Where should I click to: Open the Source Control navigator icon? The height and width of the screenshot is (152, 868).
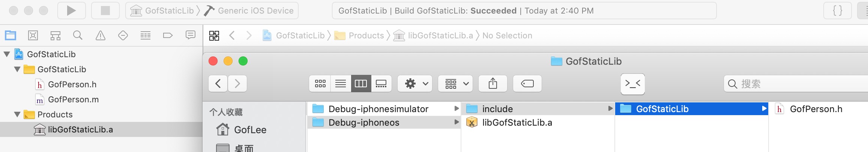pos(33,36)
